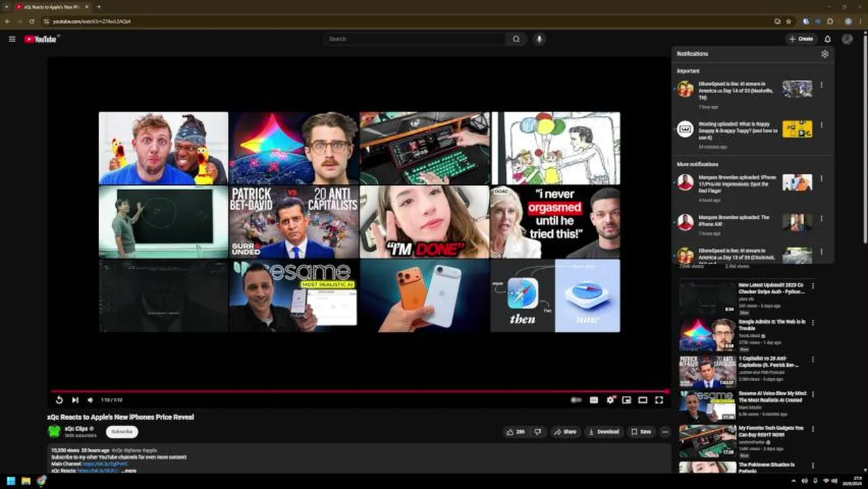Open Chrome from the taskbar

(x=41, y=481)
